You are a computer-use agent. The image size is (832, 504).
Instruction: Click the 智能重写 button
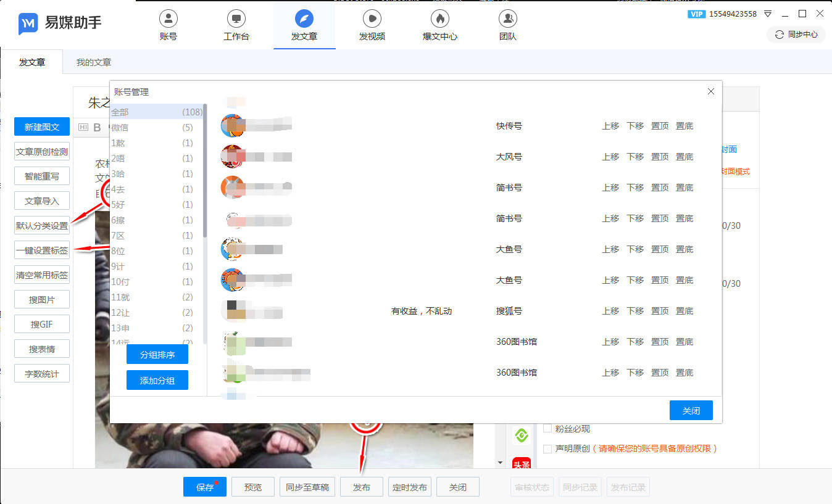42,176
